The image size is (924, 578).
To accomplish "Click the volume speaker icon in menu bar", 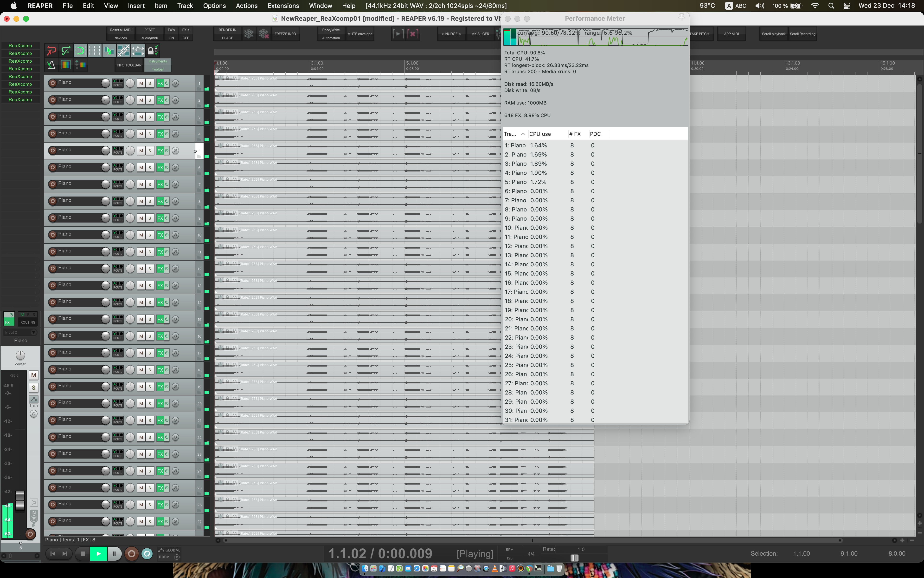I will coord(760,6).
